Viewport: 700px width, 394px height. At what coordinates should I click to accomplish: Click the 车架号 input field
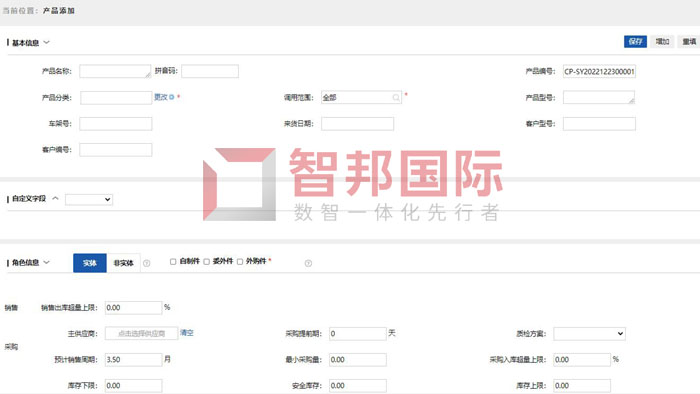coord(116,124)
